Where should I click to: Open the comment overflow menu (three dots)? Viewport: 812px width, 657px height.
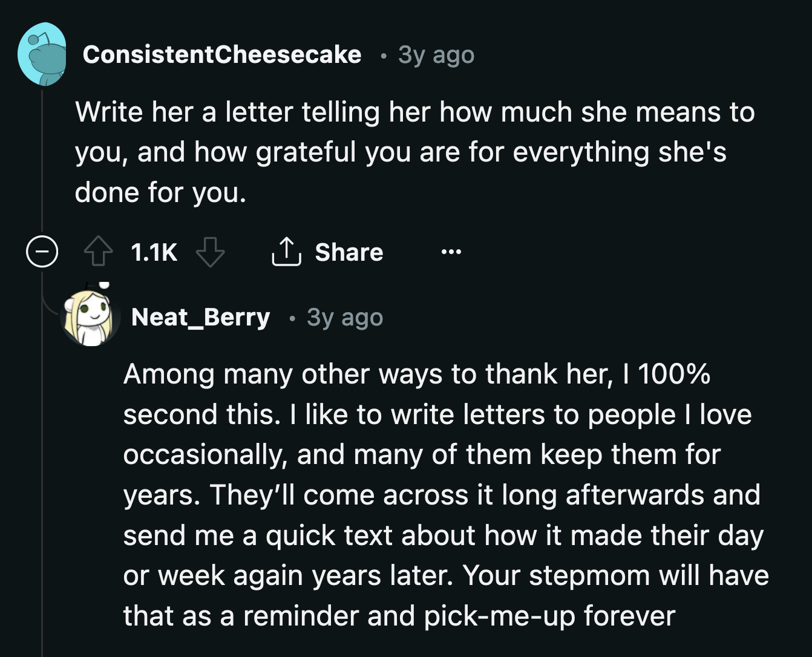tap(451, 252)
